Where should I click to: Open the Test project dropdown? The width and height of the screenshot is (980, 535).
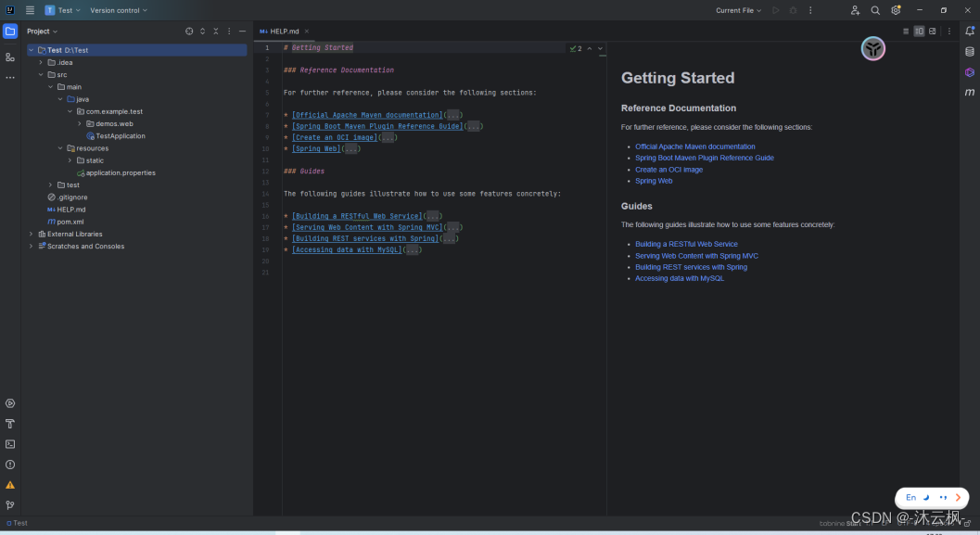click(62, 10)
